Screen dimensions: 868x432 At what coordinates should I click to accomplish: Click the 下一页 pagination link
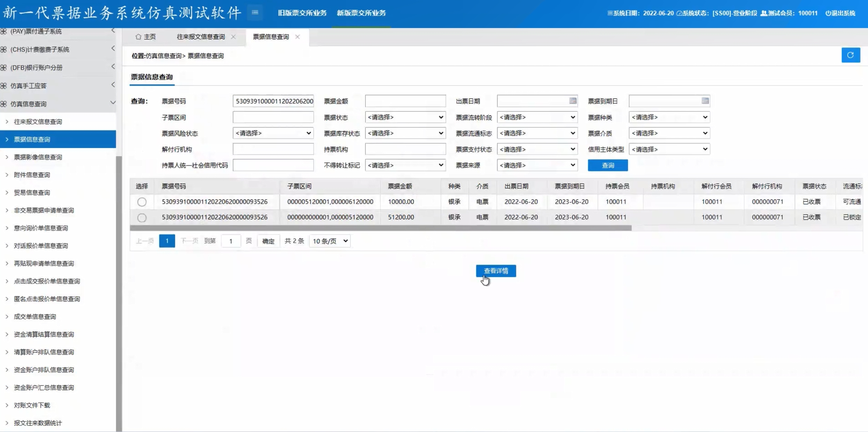pos(190,241)
